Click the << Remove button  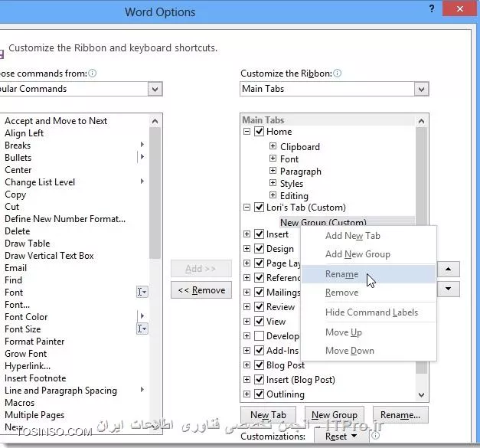point(201,290)
